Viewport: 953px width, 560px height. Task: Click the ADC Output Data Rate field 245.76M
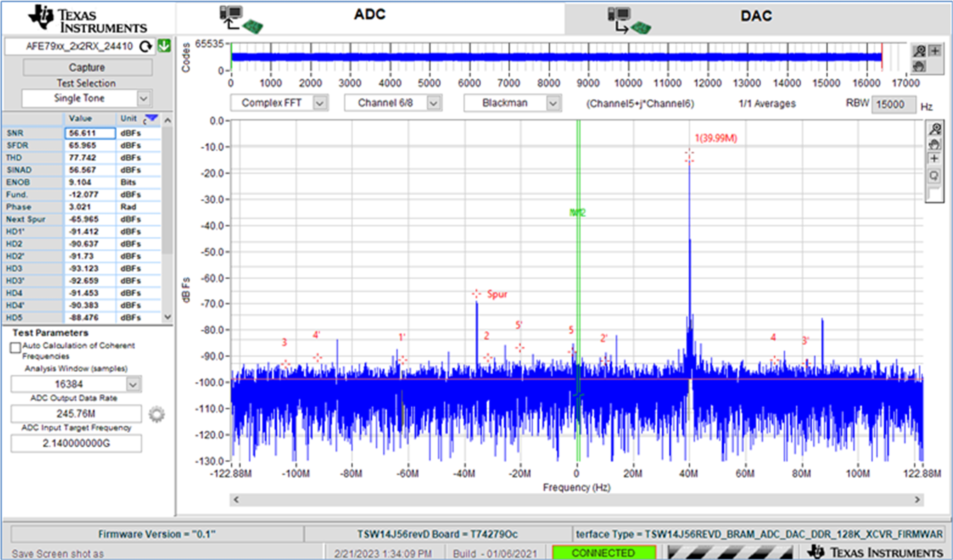[x=76, y=414]
